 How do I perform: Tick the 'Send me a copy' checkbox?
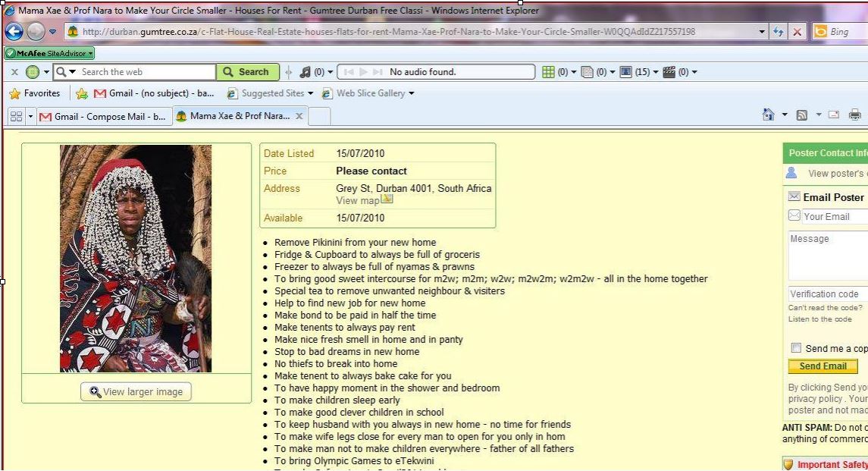[x=796, y=348]
